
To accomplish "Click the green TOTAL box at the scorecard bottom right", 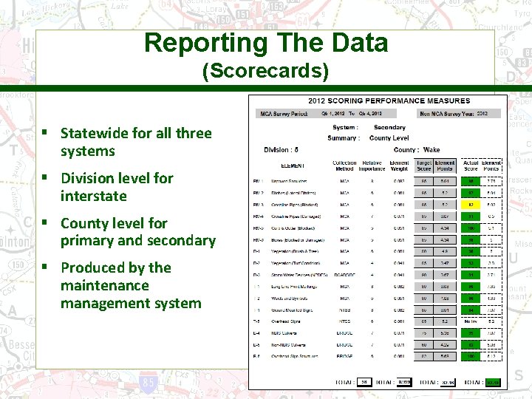I will point(493,383).
